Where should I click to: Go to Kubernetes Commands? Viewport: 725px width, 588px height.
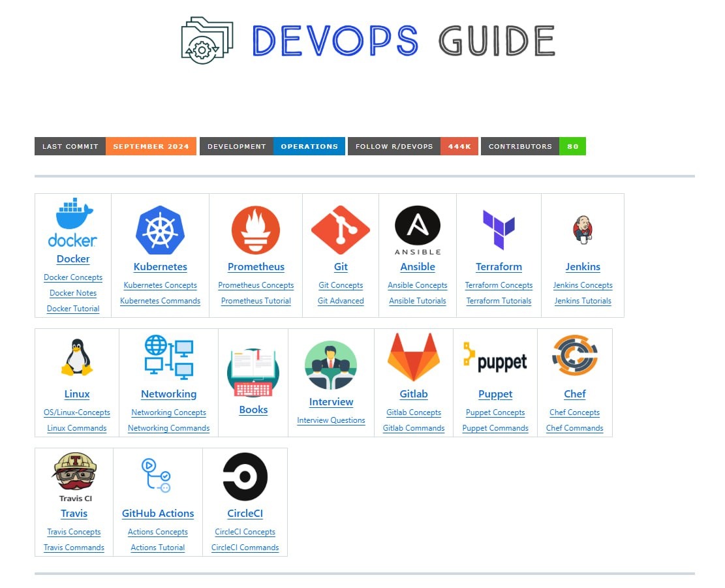coord(160,301)
